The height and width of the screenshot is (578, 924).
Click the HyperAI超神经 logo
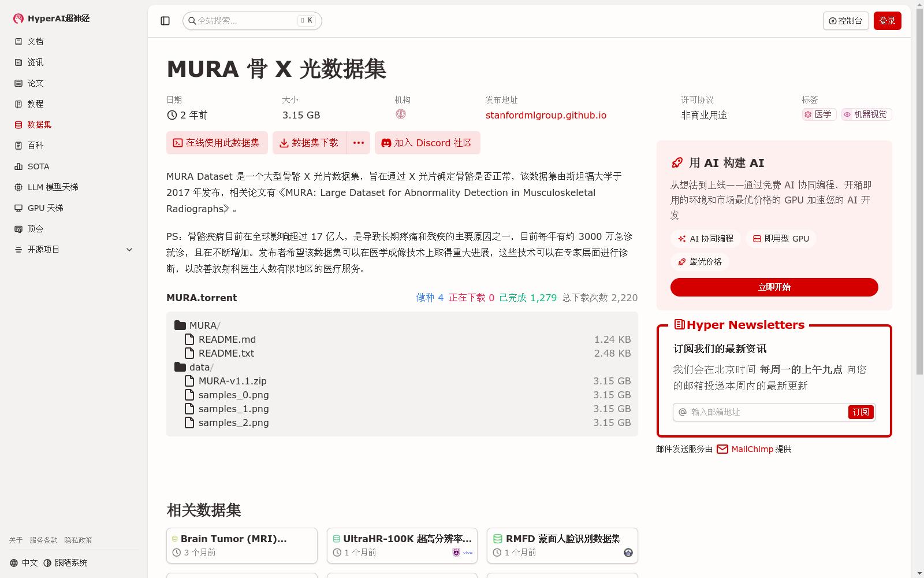[51, 18]
